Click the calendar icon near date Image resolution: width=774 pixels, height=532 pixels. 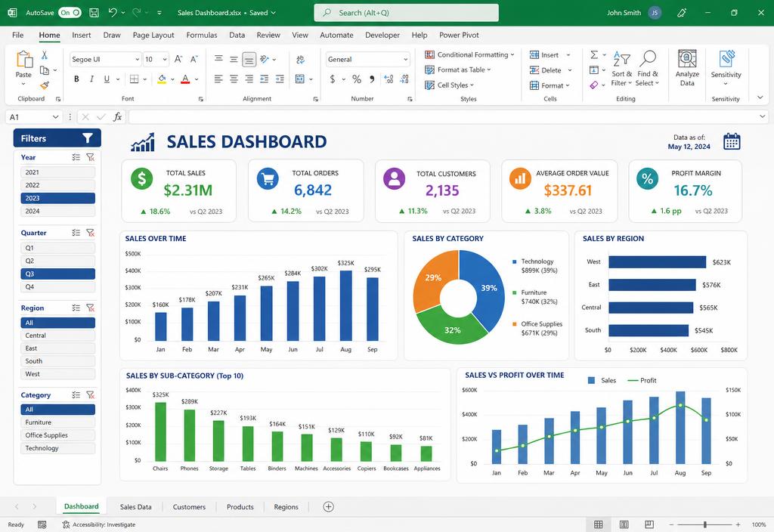coord(732,141)
